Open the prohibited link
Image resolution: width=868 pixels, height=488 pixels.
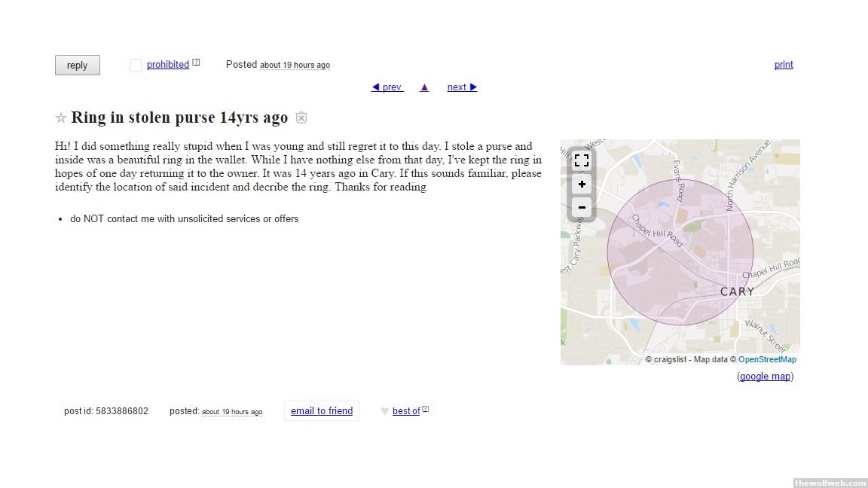click(x=168, y=65)
